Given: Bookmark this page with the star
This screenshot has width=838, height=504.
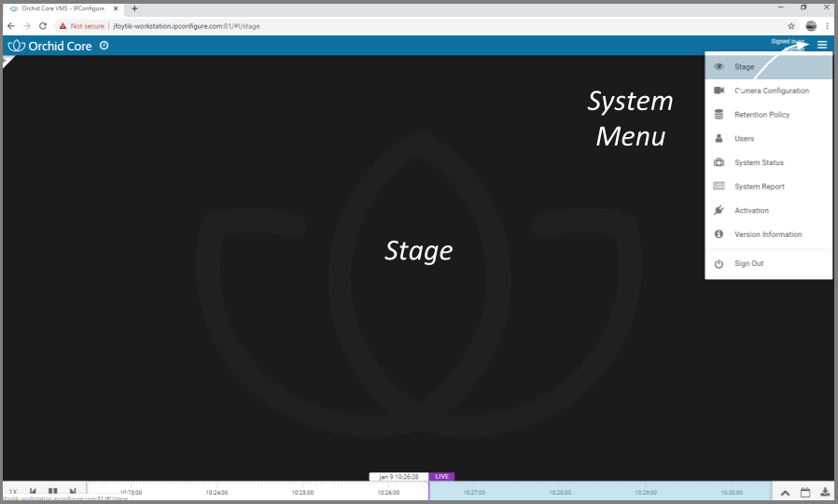Looking at the screenshot, I should coord(791,25).
